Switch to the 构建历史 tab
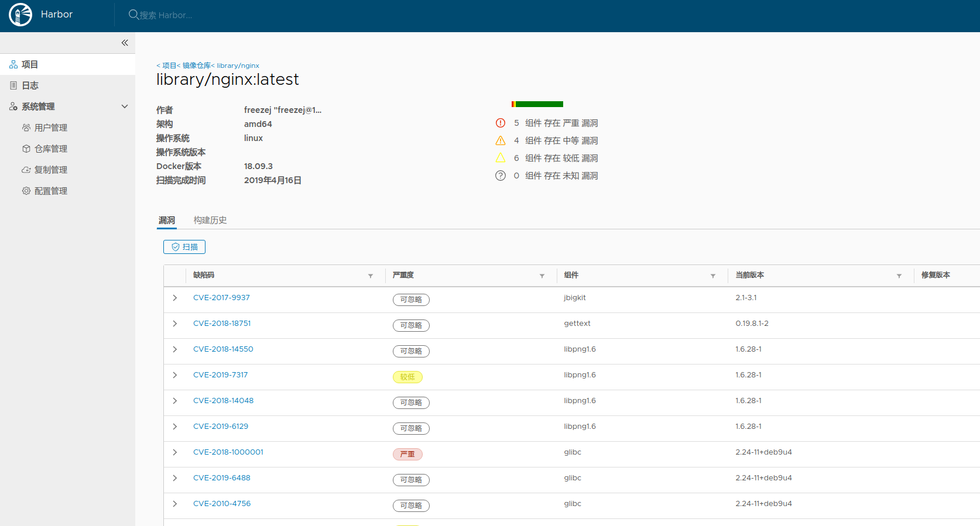Viewport: 980px width, 526px height. click(x=210, y=220)
